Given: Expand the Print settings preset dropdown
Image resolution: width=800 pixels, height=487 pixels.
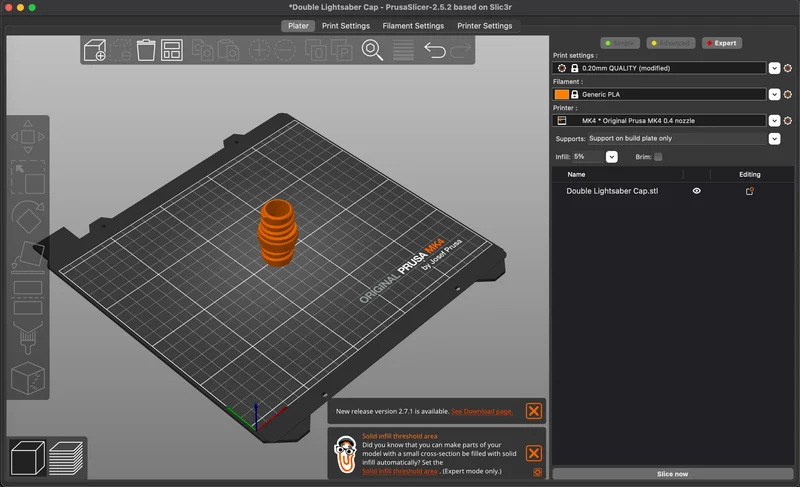Looking at the screenshot, I should (774, 68).
